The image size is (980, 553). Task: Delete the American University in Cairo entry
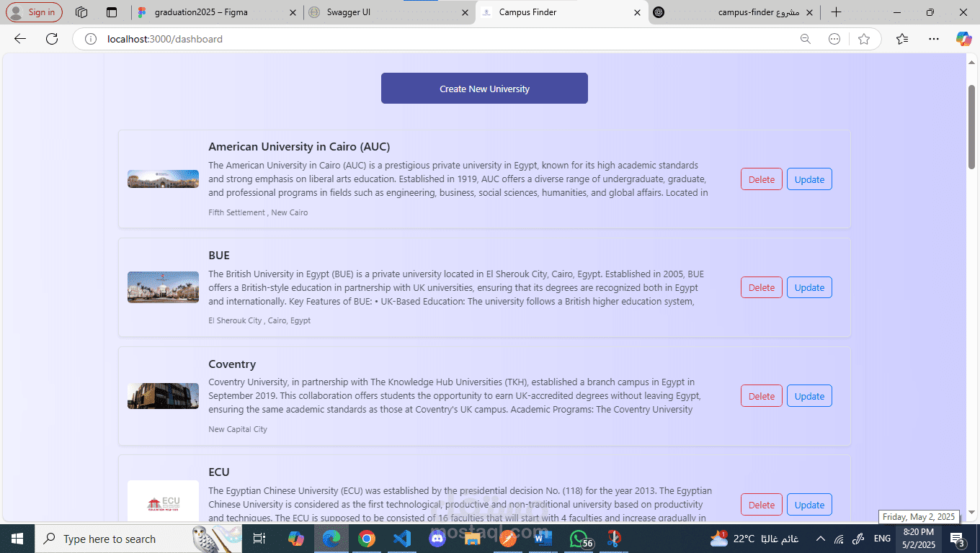[x=761, y=179]
